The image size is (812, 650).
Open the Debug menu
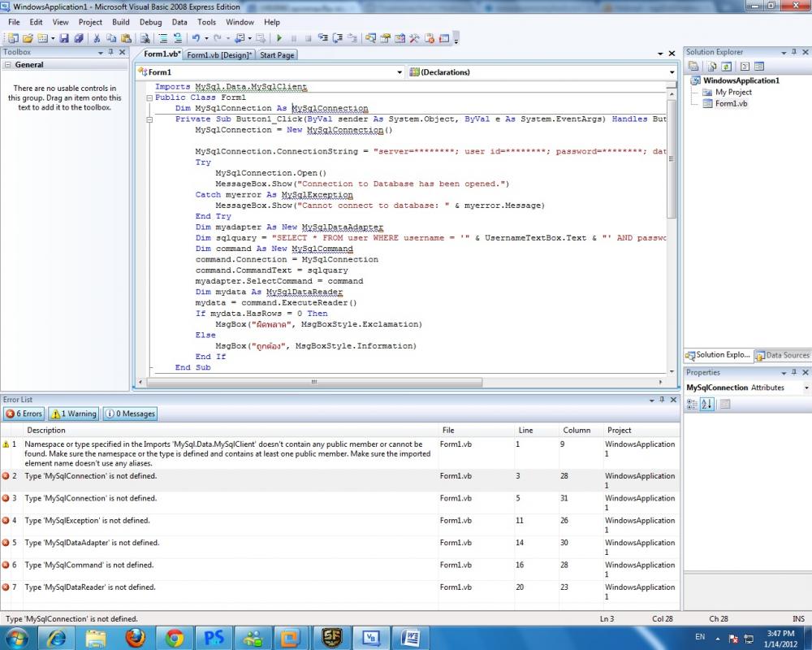151,22
